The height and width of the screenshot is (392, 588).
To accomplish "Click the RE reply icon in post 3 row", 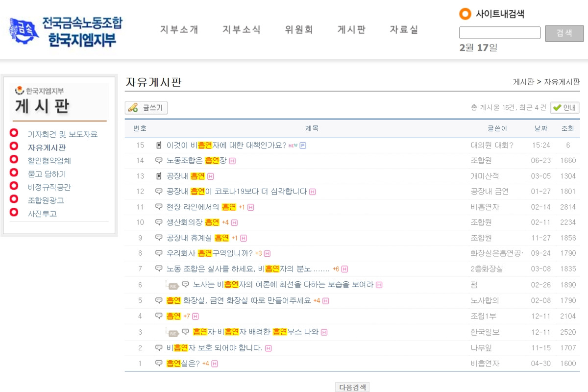I will (x=173, y=333).
